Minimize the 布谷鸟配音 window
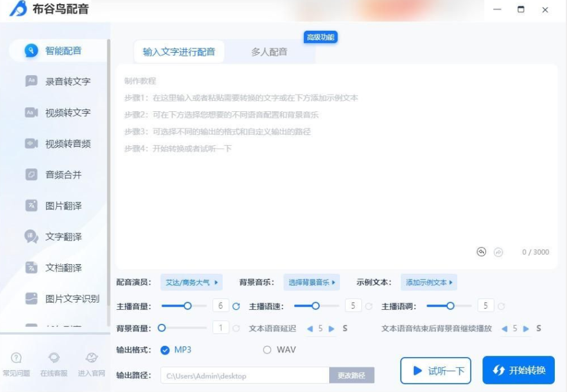This screenshot has height=392, width=569. tap(497, 9)
